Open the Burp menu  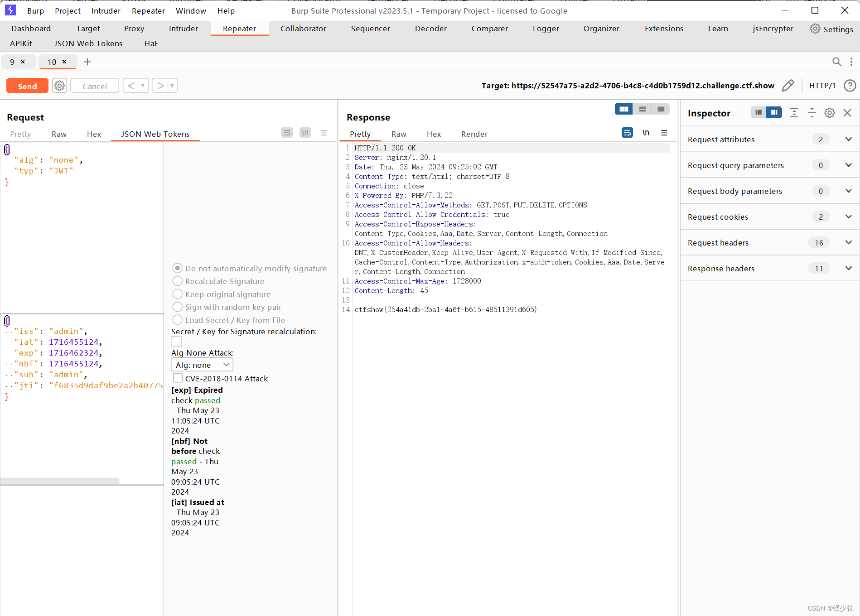coord(35,10)
